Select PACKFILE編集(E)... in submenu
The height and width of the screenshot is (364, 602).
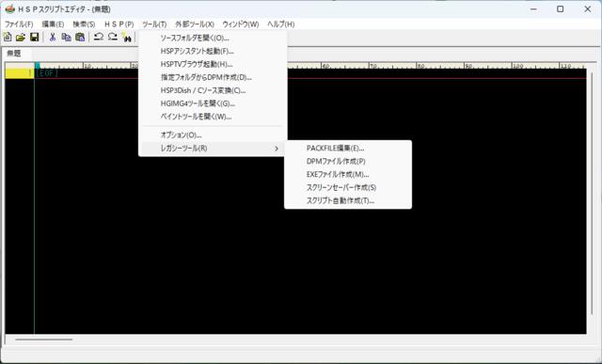click(x=348, y=149)
